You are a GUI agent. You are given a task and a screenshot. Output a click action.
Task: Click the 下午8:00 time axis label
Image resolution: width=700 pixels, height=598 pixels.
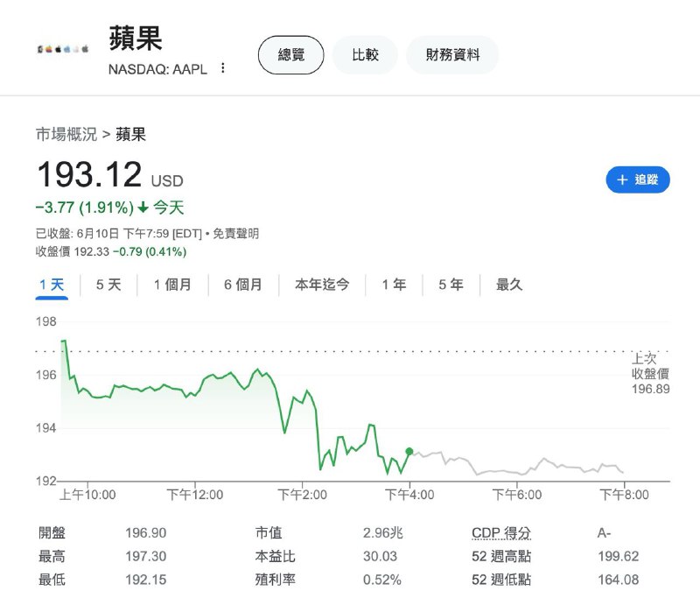624,495
